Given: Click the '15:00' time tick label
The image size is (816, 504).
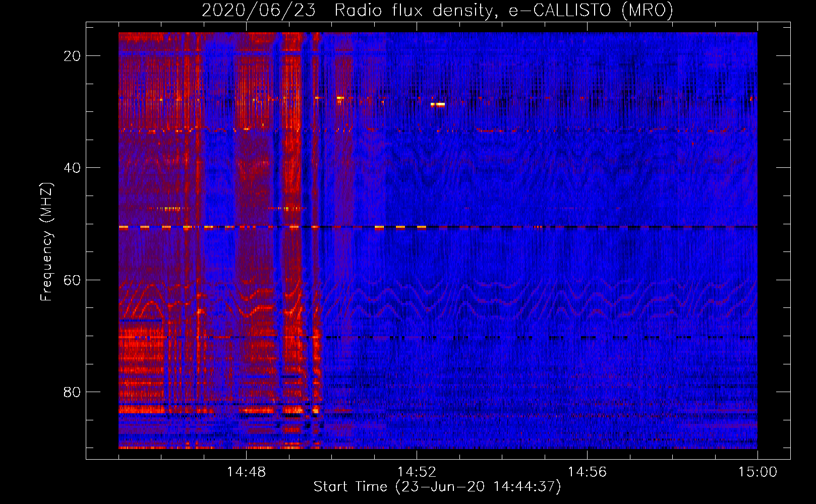Looking at the screenshot, I should [757, 472].
